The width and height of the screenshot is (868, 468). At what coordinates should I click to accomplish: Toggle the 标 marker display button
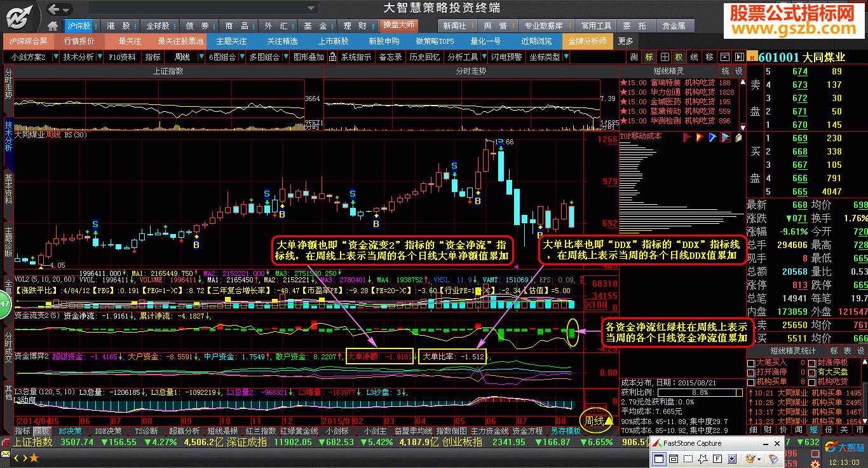coord(648,56)
